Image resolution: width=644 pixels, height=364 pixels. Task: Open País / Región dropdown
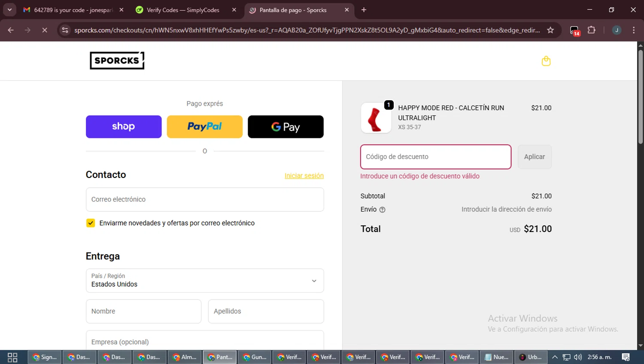205,281
